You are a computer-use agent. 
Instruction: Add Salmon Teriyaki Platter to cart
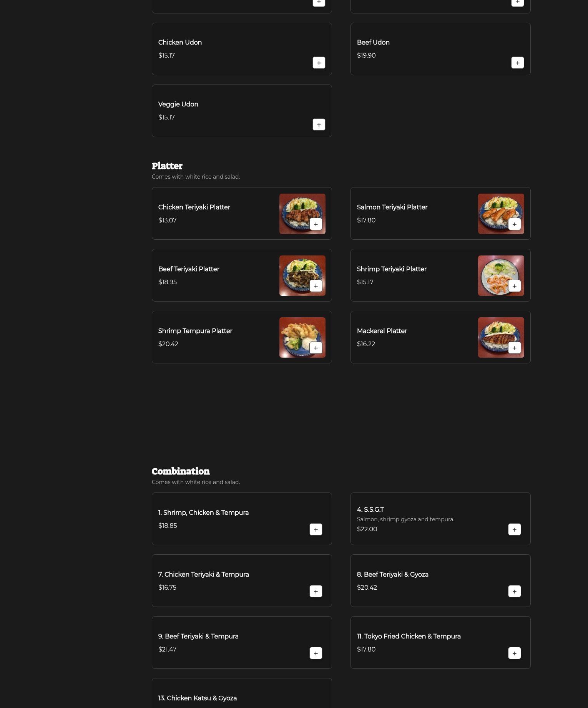[x=515, y=224]
